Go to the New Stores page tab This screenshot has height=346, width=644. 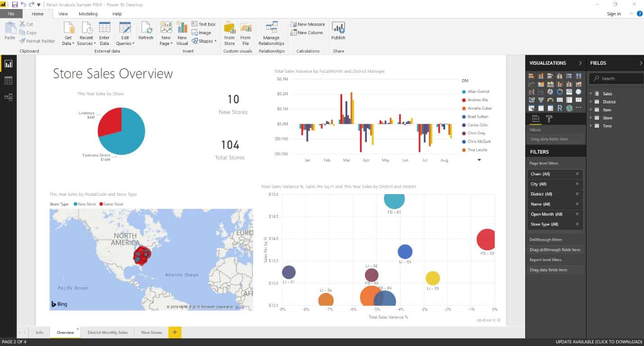click(152, 333)
